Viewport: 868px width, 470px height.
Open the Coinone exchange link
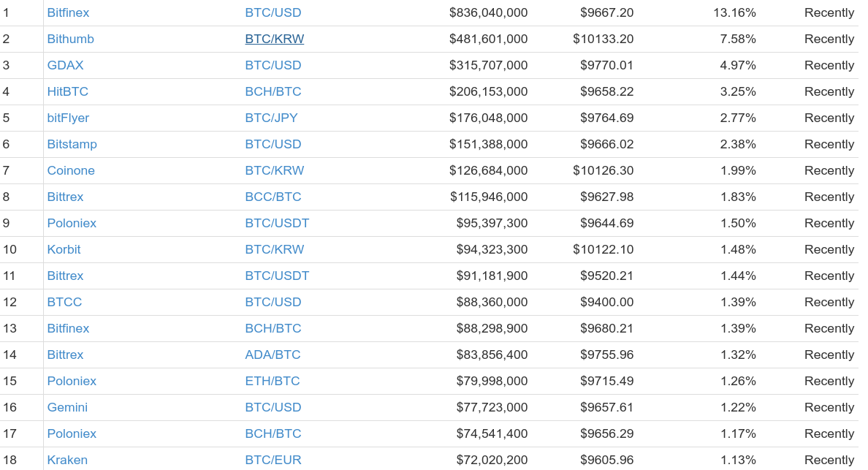71,170
